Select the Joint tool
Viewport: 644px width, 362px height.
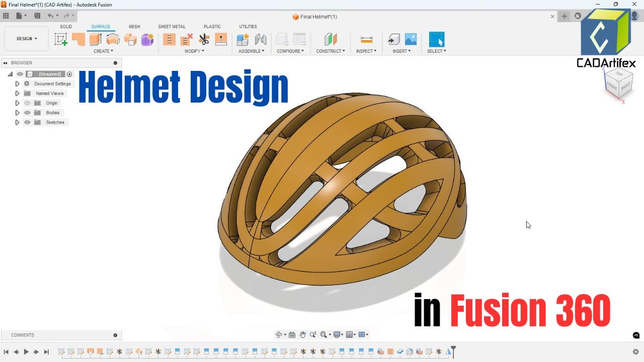tap(261, 39)
